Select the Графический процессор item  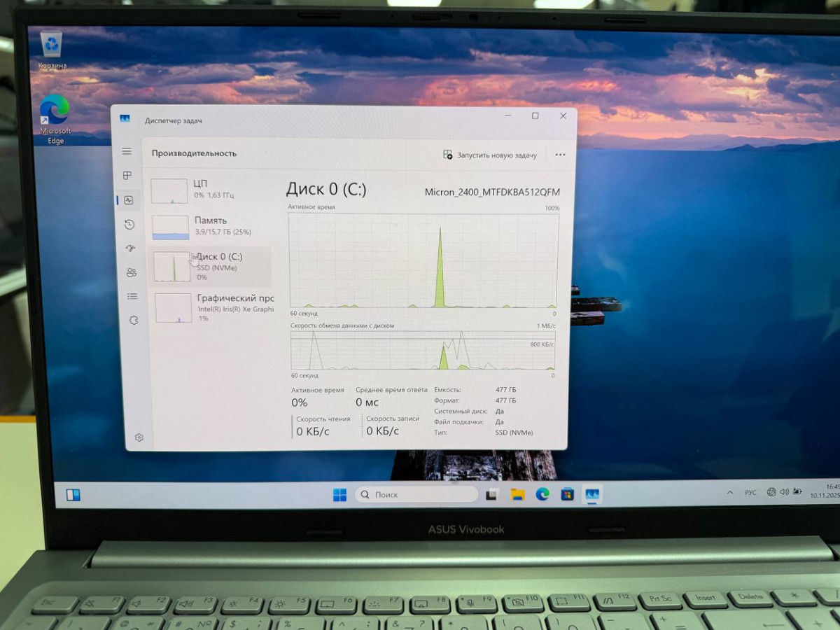[213, 307]
